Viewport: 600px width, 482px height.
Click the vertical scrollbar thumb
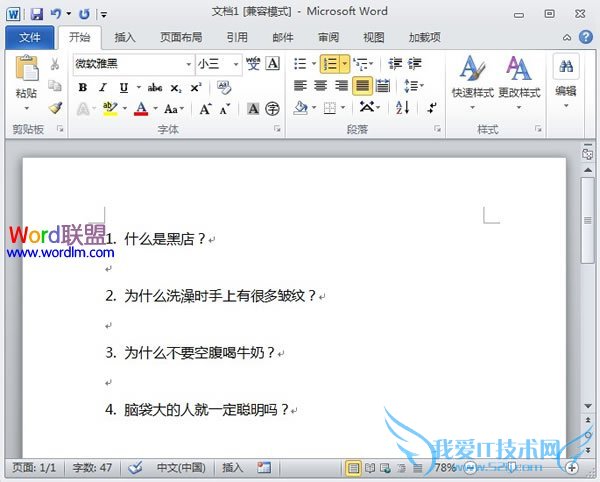pos(588,220)
